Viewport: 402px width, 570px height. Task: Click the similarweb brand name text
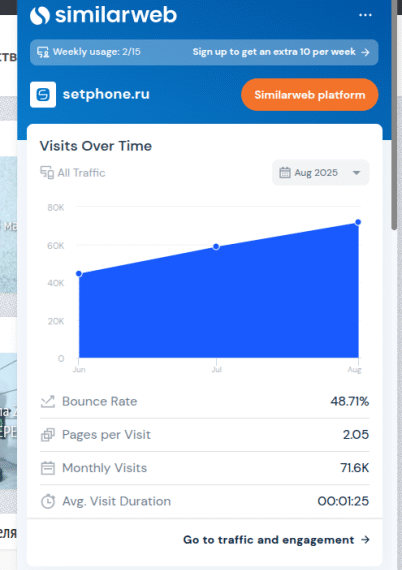click(x=116, y=15)
